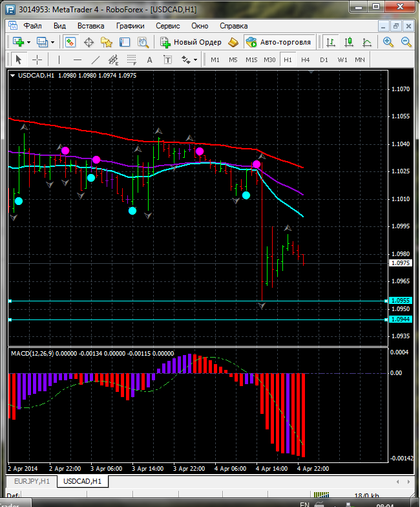Select the text 'A' drawing tool

[150, 59]
